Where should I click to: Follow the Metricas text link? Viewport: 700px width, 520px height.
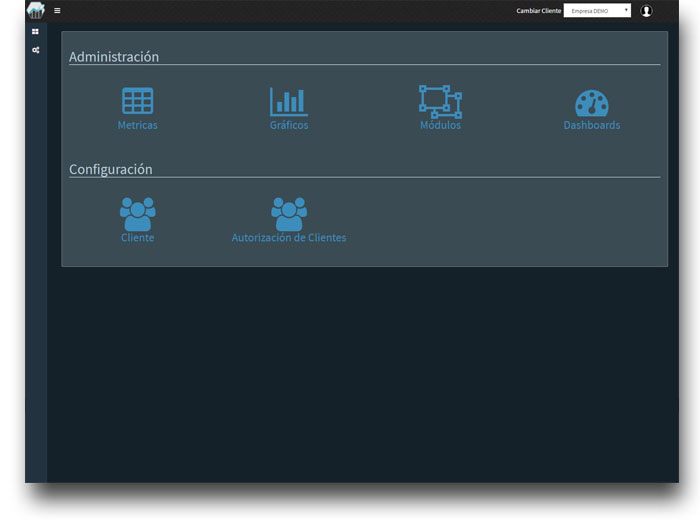tap(138, 126)
